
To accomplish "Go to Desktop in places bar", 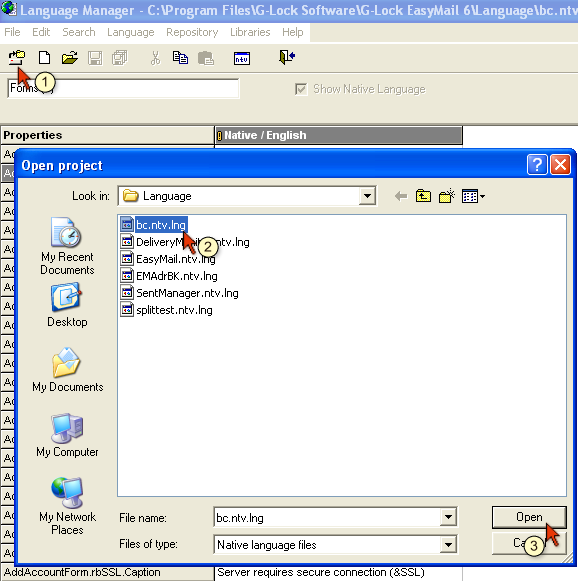I will [x=67, y=305].
